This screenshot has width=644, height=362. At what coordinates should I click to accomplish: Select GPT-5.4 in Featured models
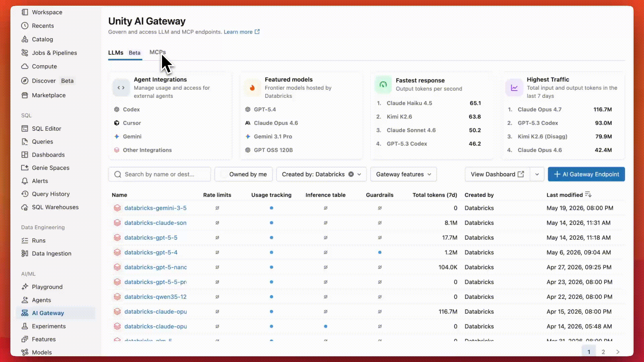point(265,109)
